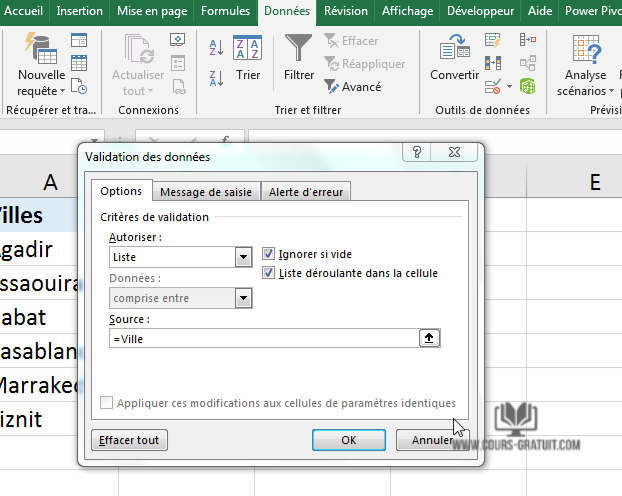Screen dimensions: 622x496
Task: Toggle Liste déroulante dans la cellule checkbox
Action: [x=268, y=273]
